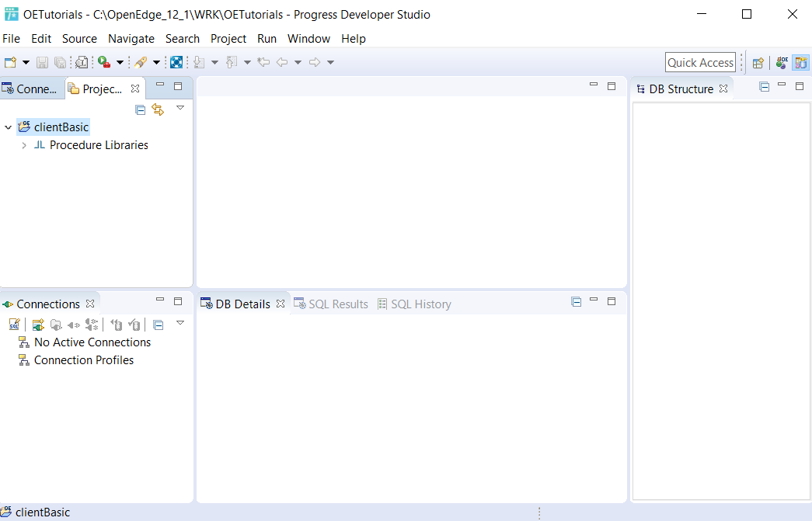Expand the Procedure Libraries node

point(24,145)
